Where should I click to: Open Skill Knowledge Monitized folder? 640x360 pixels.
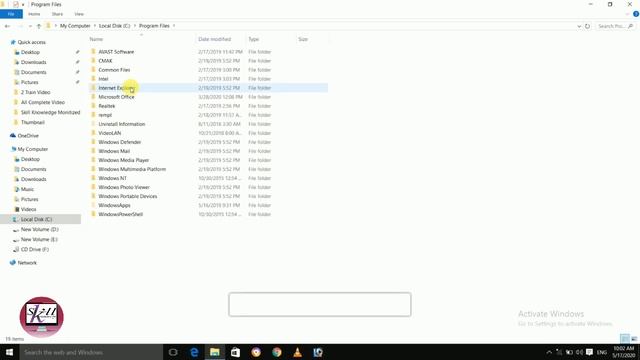[50, 112]
